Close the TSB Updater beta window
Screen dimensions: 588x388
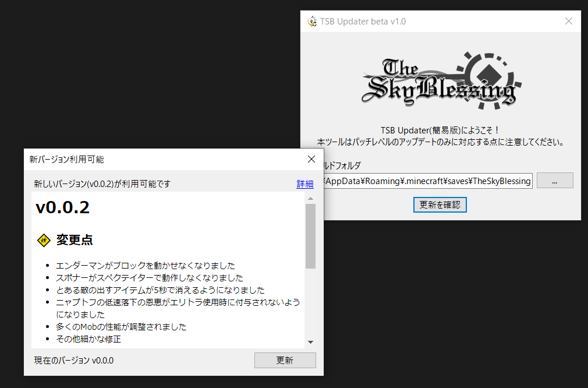[569, 22]
